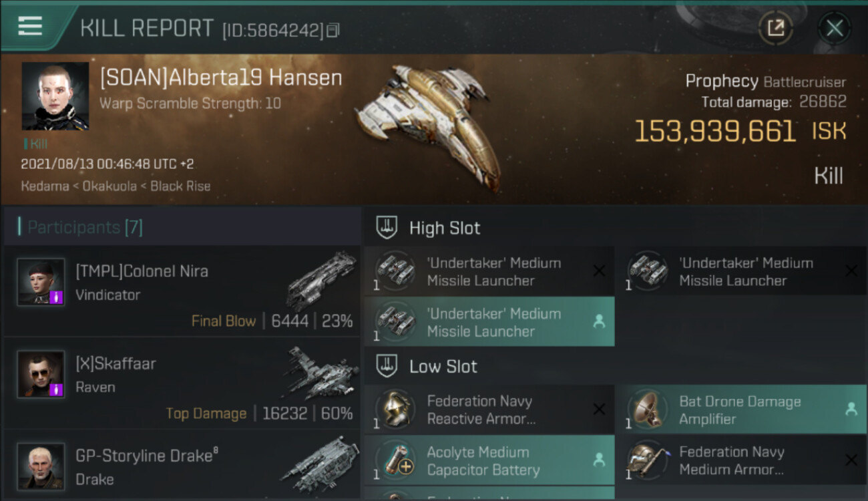Open Federation Navy Medium Armor module
This screenshot has width=868, height=501.
740,461
